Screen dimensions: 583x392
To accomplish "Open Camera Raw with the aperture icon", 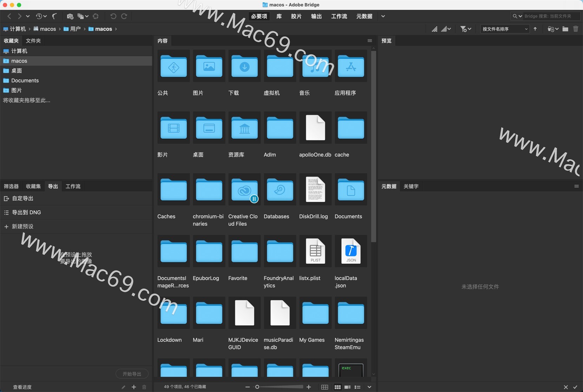I will pos(96,16).
